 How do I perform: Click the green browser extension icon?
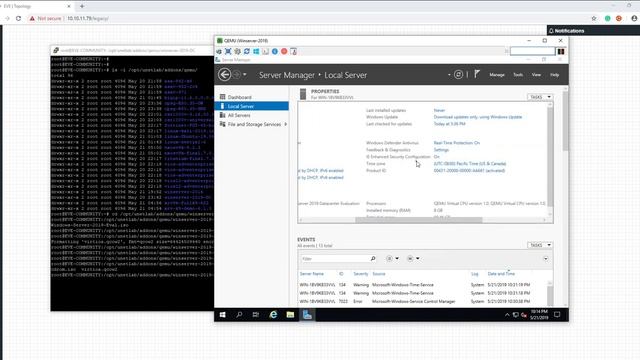(607, 18)
